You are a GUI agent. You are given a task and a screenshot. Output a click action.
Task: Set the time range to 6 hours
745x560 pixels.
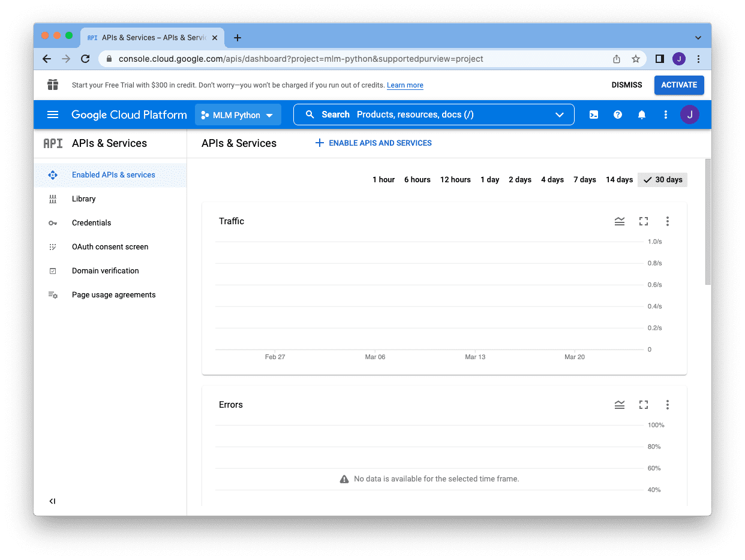(417, 180)
